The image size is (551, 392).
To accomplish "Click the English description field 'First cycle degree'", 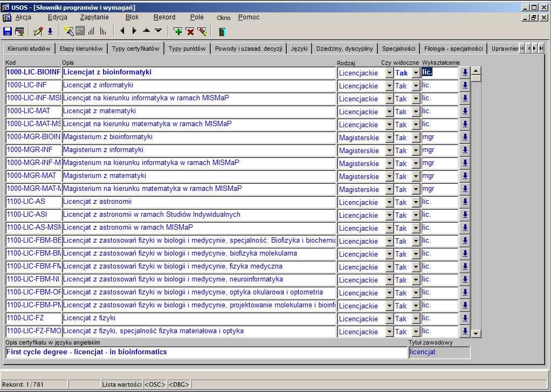I will [x=206, y=352].
